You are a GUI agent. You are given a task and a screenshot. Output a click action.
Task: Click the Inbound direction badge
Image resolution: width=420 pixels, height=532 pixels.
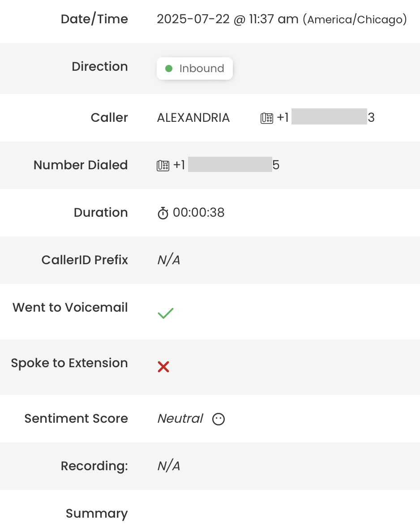pos(195,69)
